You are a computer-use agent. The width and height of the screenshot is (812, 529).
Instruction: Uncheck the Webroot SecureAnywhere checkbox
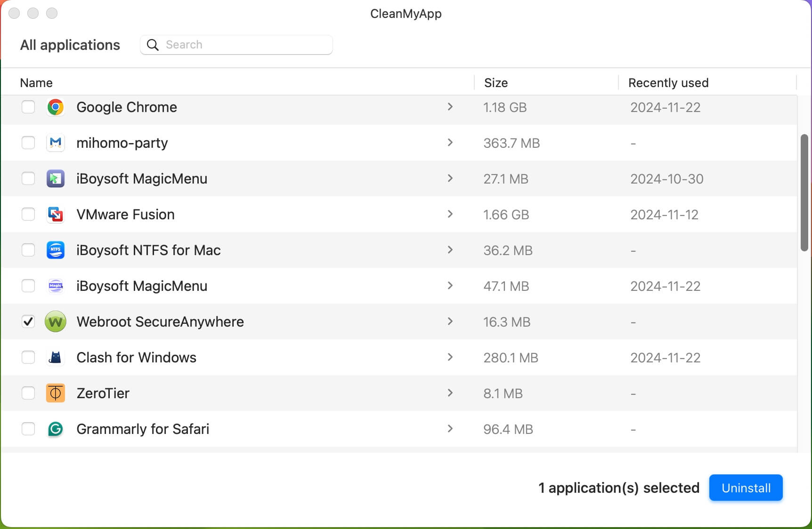[28, 322]
